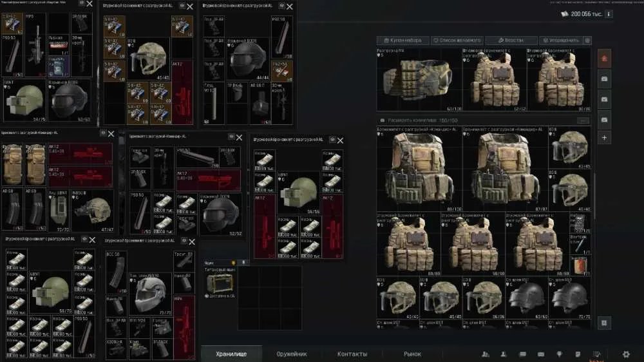
Task: Click the plus icon to add storage
Action: point(604,138)
